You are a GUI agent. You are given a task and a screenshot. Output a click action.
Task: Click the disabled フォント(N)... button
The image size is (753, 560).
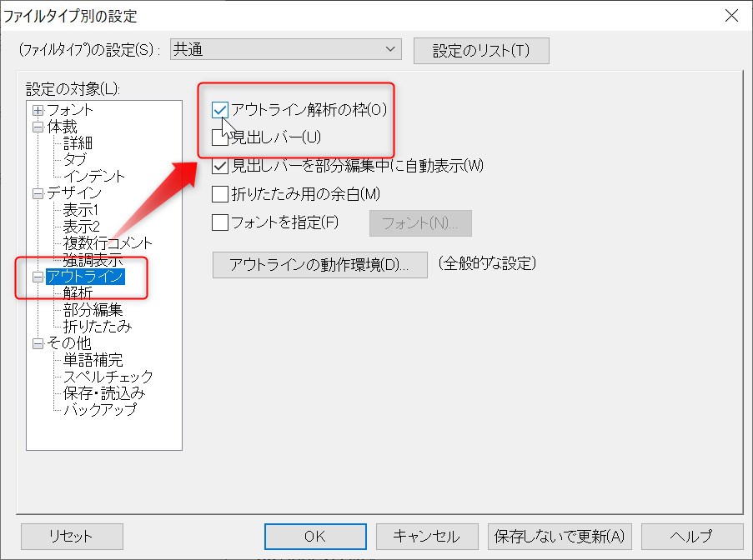tap(420, 223)
